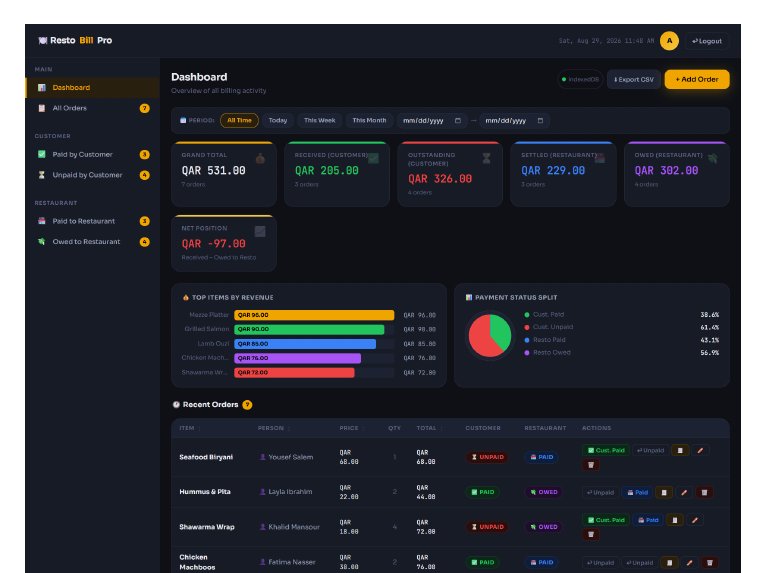Set Hummus & Pita customer status to Unpaid

(600, 492)
